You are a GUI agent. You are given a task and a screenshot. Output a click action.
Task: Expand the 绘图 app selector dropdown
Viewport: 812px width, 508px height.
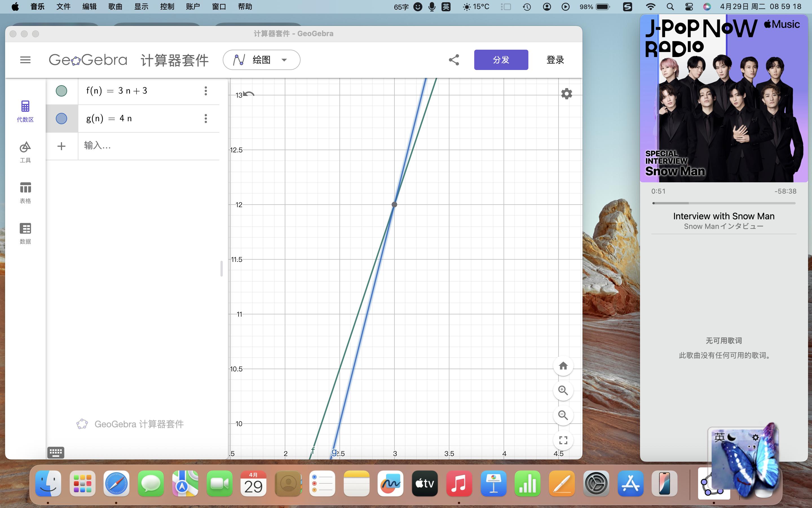pyautogui.click(x=261, y=60)
